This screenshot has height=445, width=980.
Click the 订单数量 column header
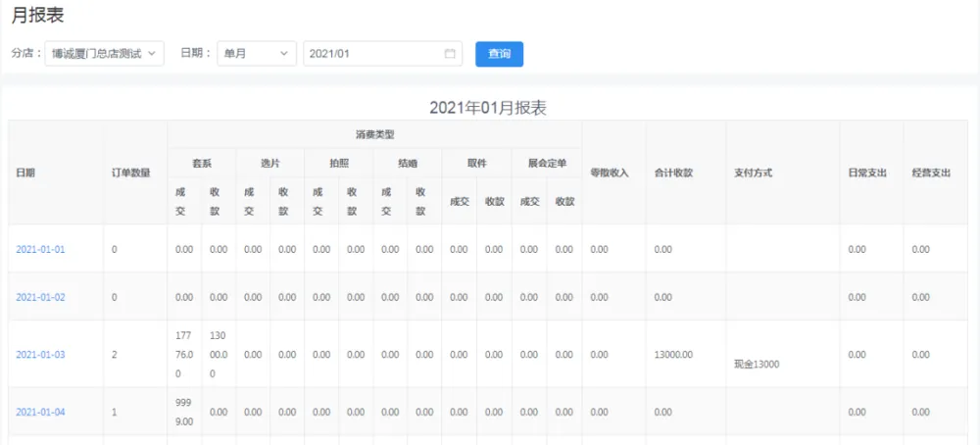click(x=130, y=173)
